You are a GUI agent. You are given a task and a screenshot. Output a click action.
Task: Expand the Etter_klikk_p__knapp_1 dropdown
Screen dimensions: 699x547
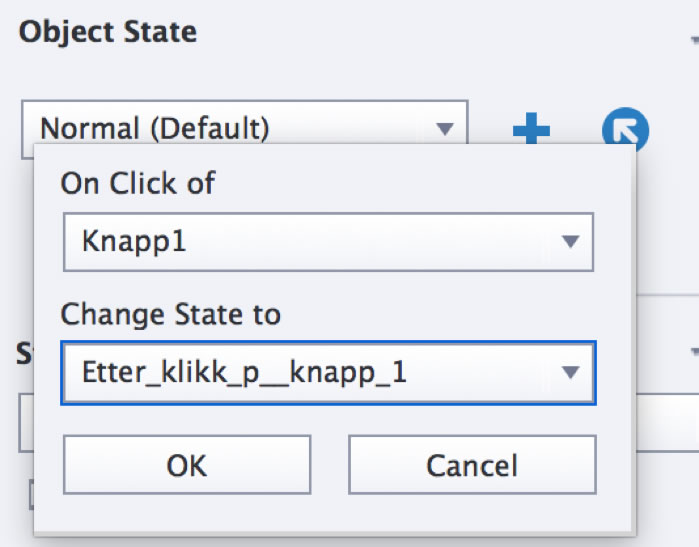(328, 373)
